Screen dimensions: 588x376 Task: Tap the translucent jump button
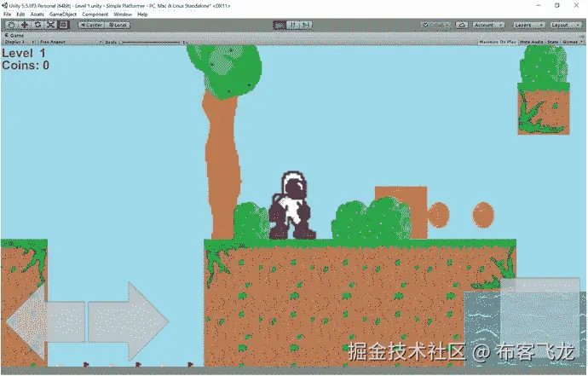coord(540,317)
